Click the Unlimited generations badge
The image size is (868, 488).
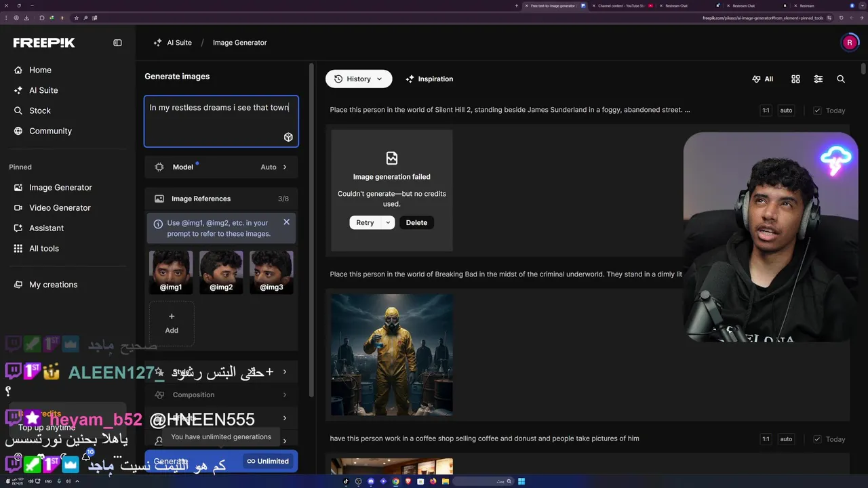tap(269, 461)
